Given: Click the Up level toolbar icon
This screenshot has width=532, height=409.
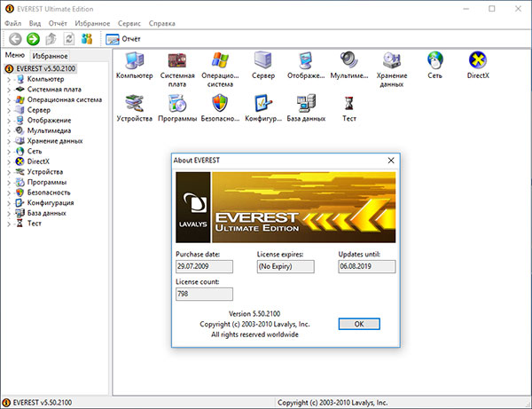Looking at the screenshot, I should tap(51, 39).
